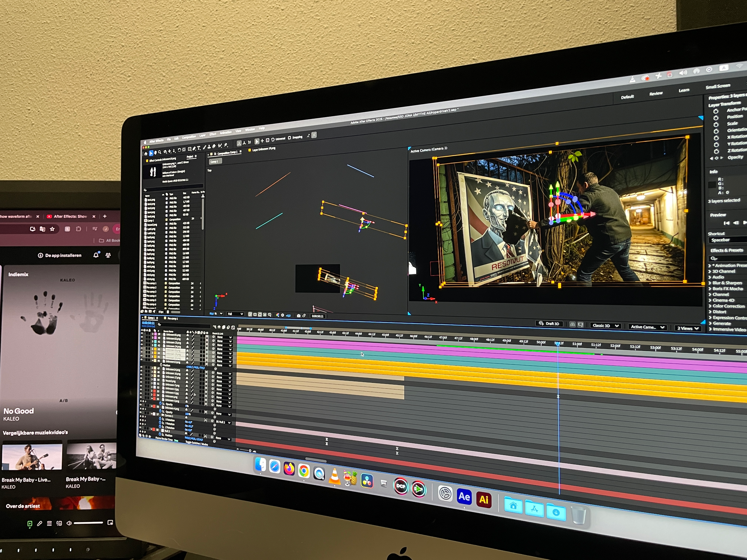Select the Rotation tool icon
Screen dimensions: 747x560
(x=179, y=150)
